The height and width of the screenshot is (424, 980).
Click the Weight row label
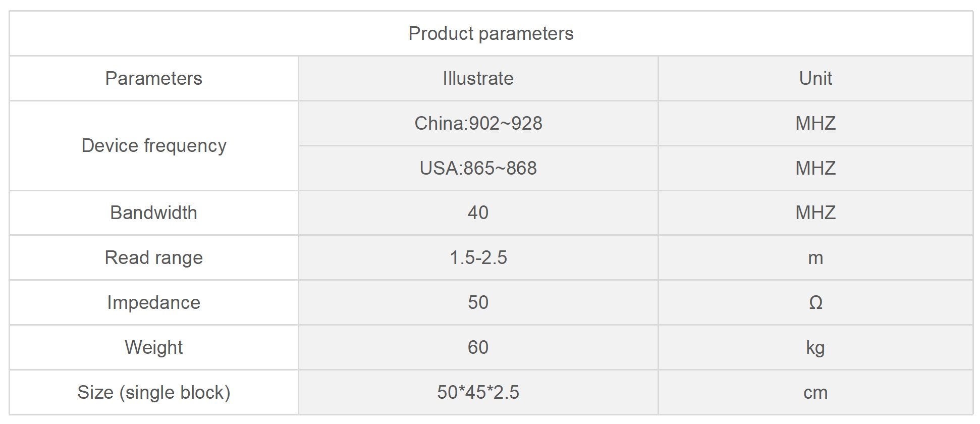tap(153, 347)
